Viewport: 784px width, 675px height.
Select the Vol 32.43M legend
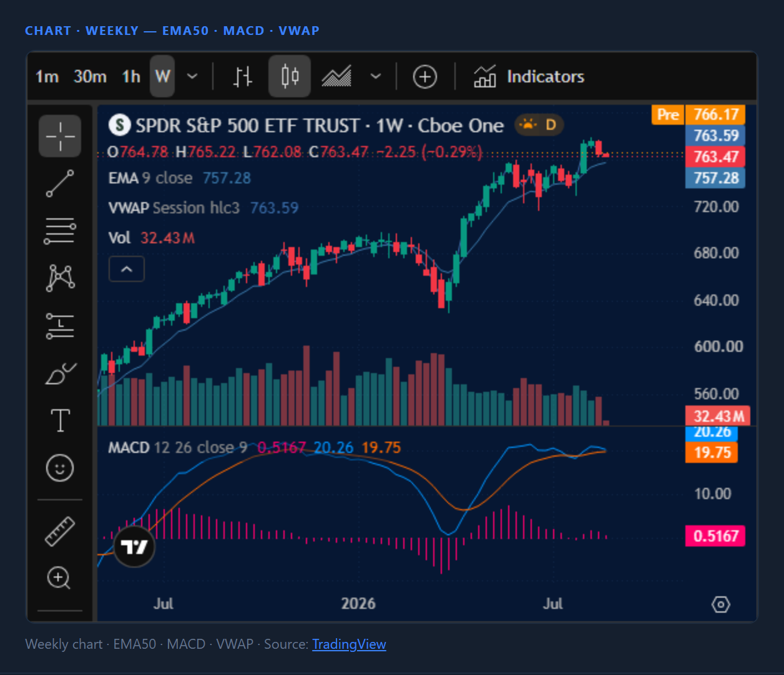(151, 238)
